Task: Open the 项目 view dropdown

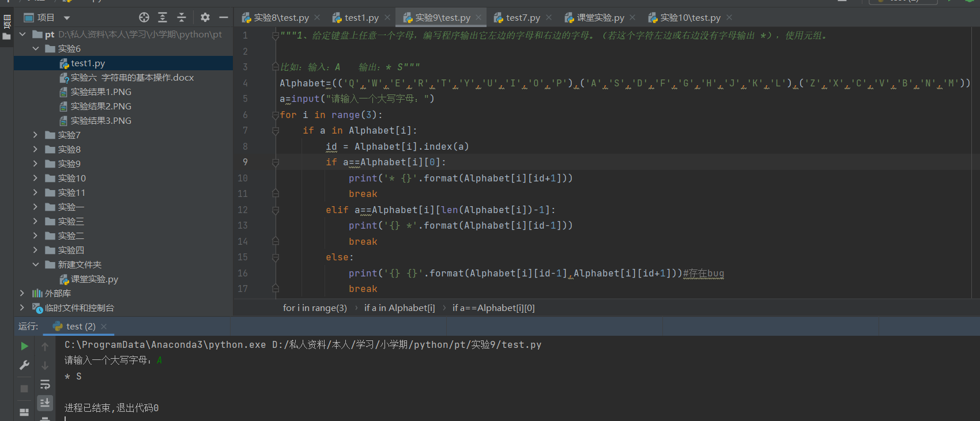Action: 67,18
